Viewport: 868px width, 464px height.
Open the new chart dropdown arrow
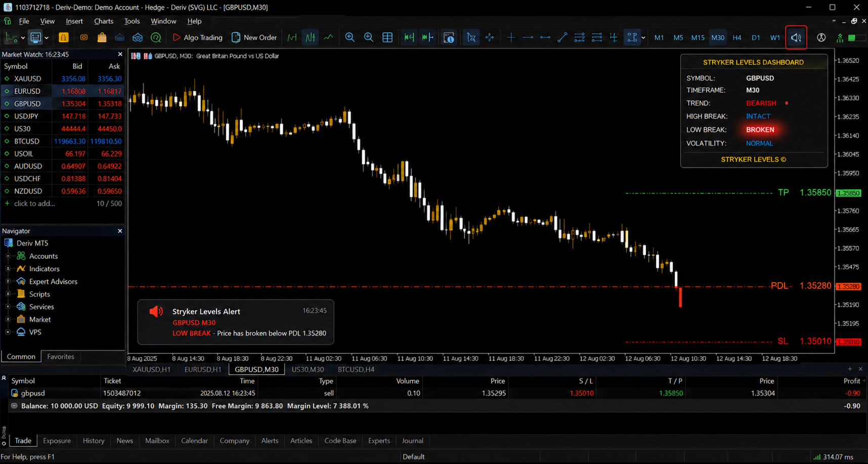(x=23, y=38)
